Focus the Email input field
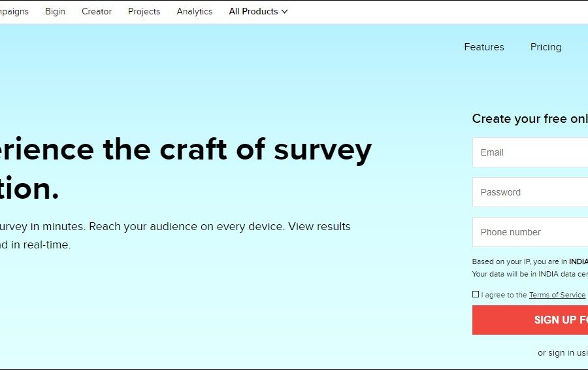 (x=531, y=152)
